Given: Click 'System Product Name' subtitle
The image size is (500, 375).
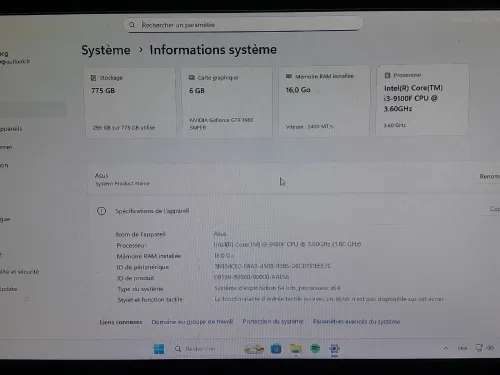Looking at the screenshot, I should click(122, 184).
